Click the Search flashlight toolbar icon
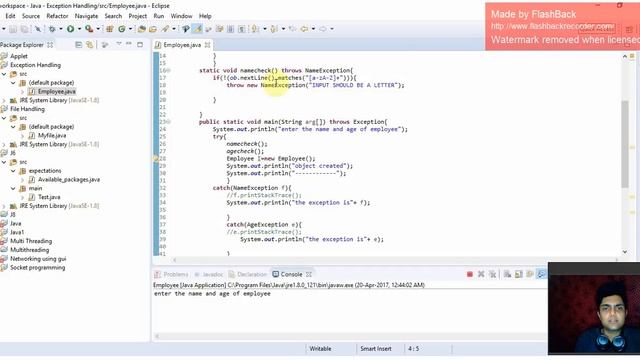The height and width of the screenshot is (360, 640). [x=165, y=29]
